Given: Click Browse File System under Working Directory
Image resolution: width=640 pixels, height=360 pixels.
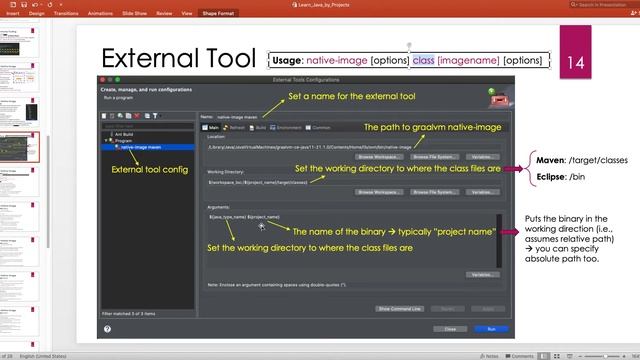Looking at the screenshot, I should [x=434, y=192].
